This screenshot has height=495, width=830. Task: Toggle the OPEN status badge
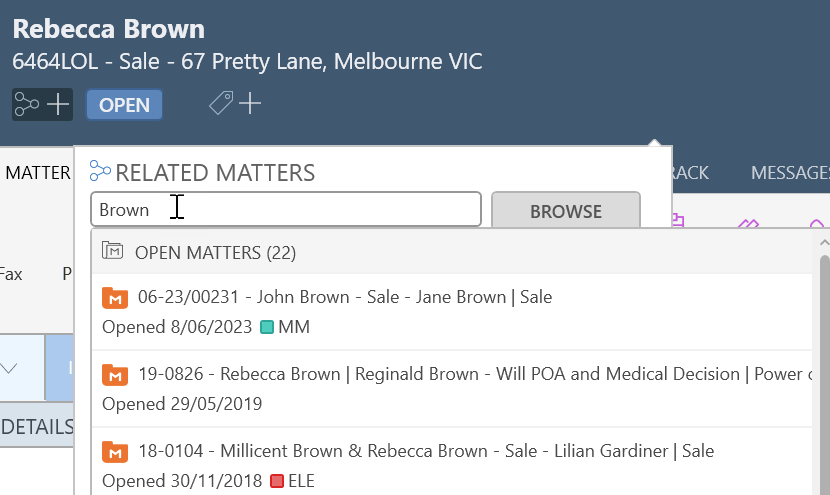[124, 105]
